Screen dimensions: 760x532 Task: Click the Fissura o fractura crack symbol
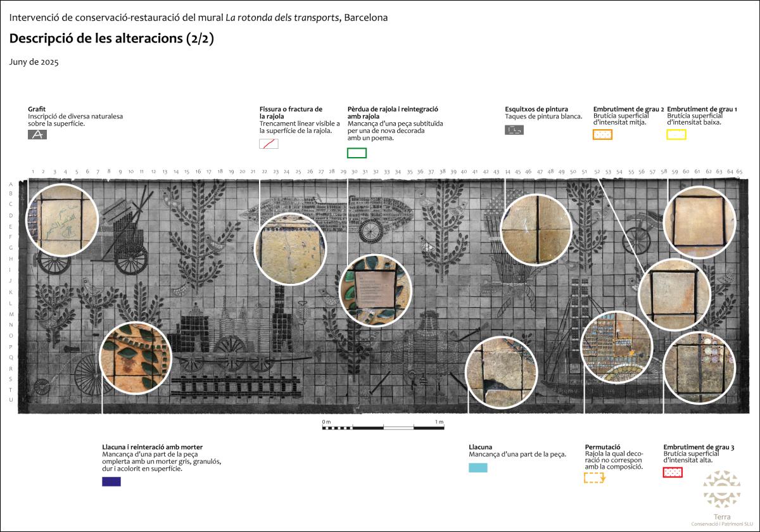pos(269,144)
